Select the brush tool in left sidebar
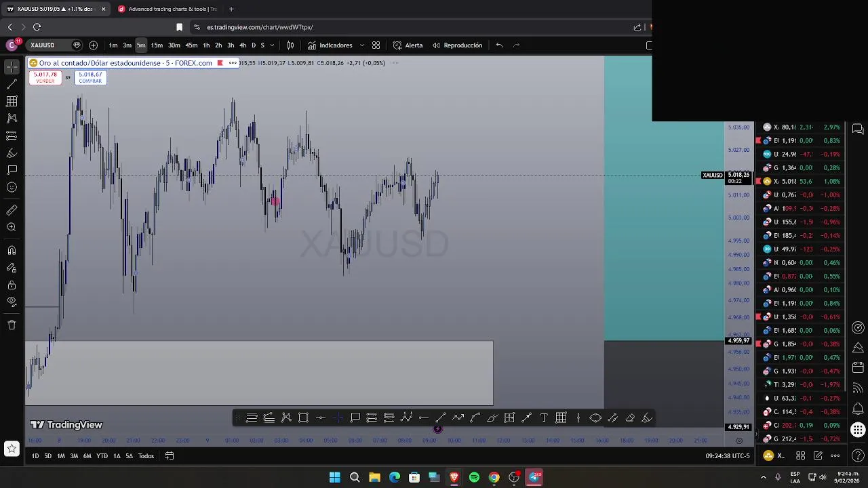 (12, 153)
